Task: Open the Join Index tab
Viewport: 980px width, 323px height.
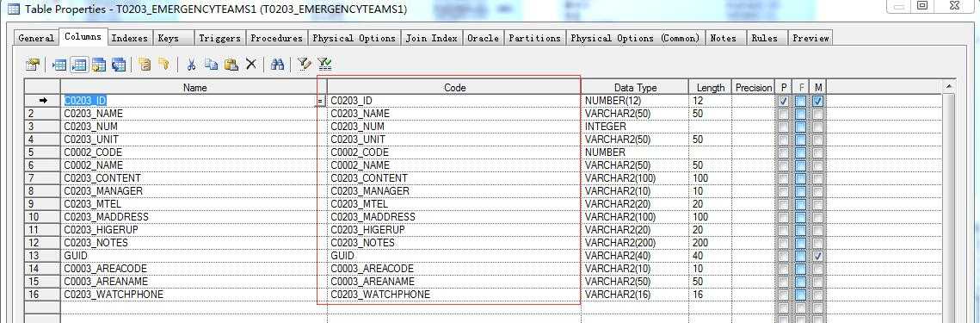Action: click(432, 38)
